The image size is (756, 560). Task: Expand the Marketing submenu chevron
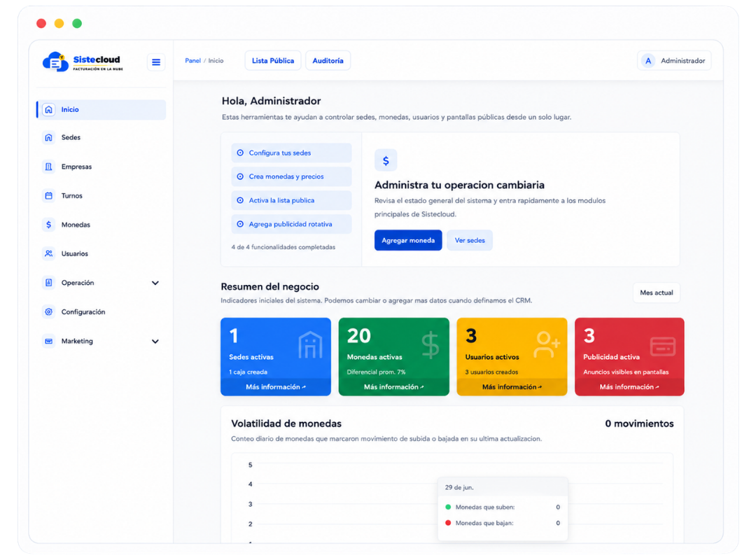[155, 342]
